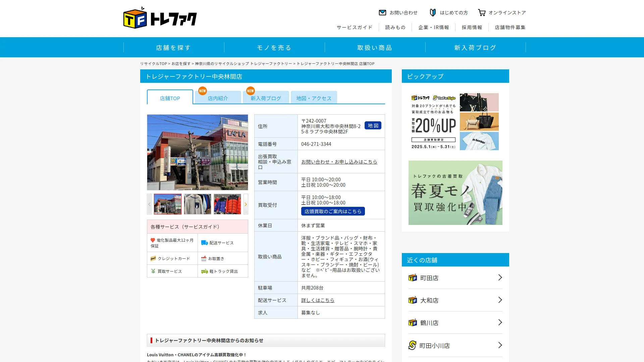Viewport: 644px width, 362px height.
Task: Click 町田店 store name text
Action: tap(429, 278)
